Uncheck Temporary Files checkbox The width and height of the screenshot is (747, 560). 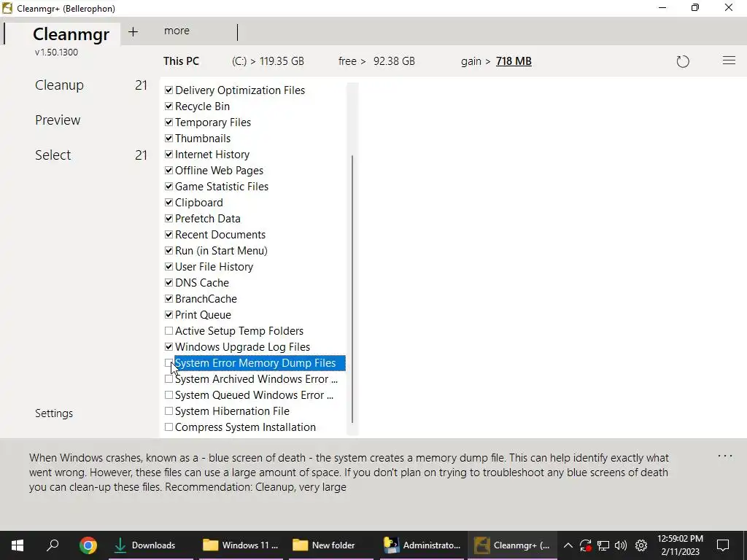169,122
